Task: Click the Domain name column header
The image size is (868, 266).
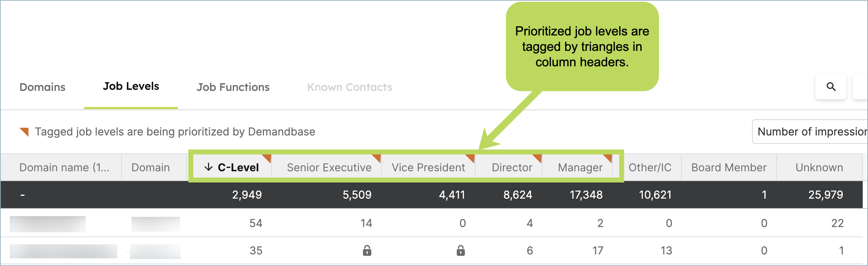Action: pos(64,167)
